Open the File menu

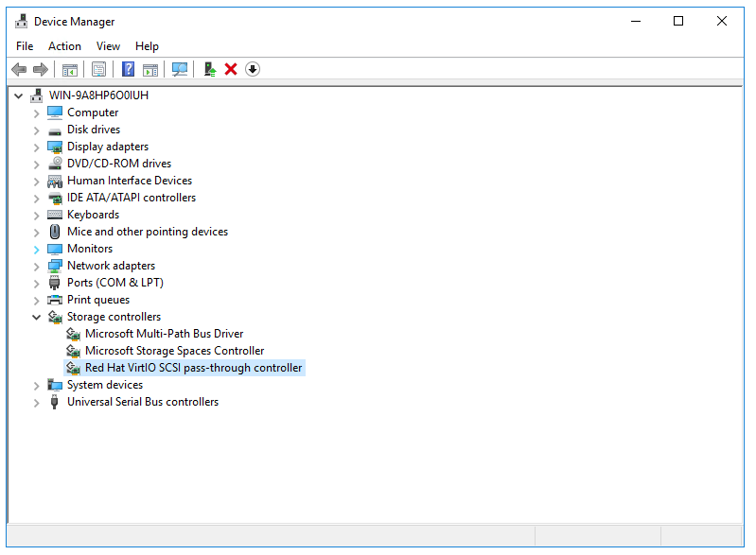25,45
